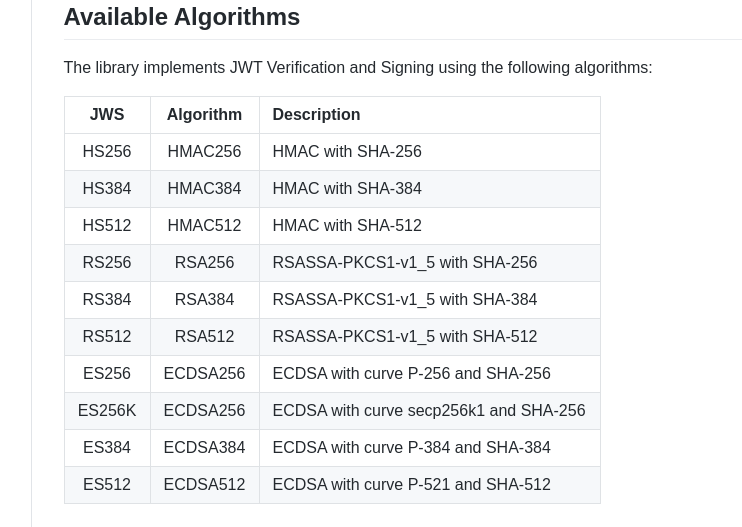
Task: Select the RS256 cell
Action: [107, 263]
